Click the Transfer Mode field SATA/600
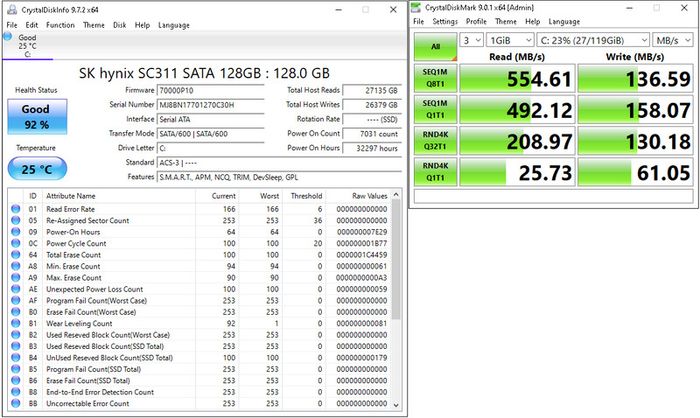 pos(211,134)
